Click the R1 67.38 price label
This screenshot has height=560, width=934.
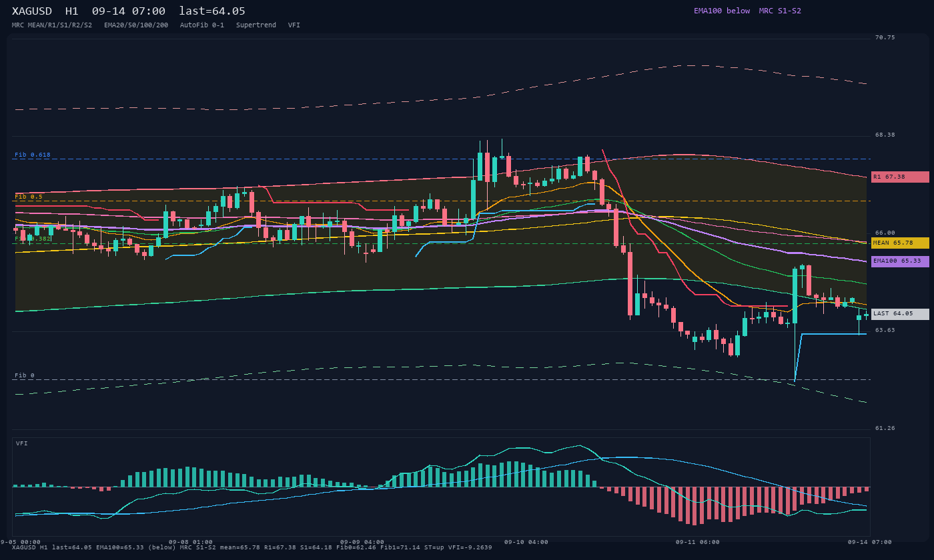coord(900,177)
